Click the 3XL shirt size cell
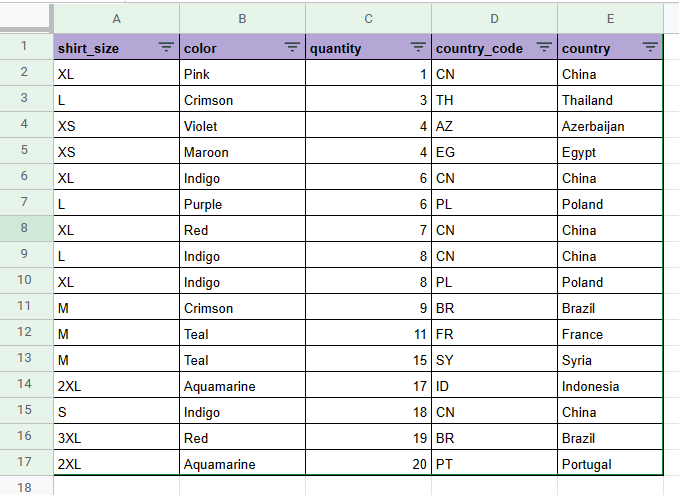 click(x=116, y=437)
